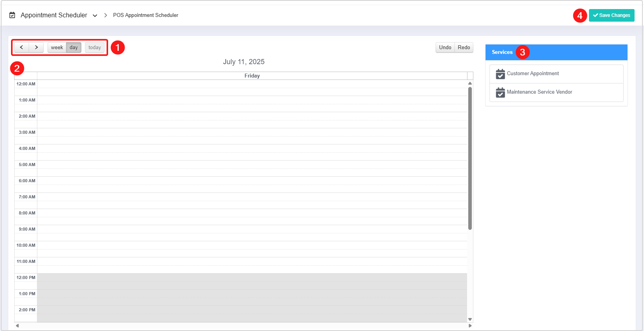Click the horizontal scroll right arrow
Image resolution: width=644 pixels, height=331 pixels.
pos(470,325)
